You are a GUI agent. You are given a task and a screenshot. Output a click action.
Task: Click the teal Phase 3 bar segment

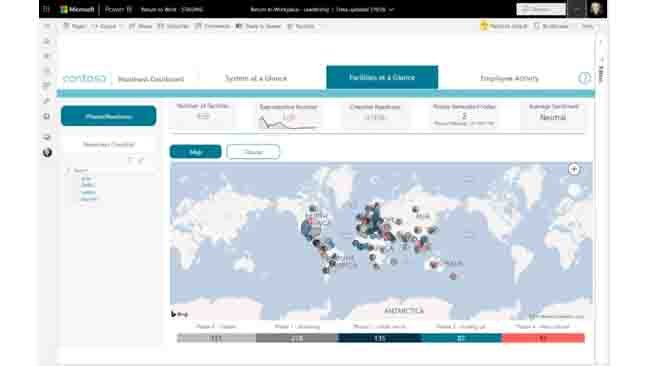point(461,338)
